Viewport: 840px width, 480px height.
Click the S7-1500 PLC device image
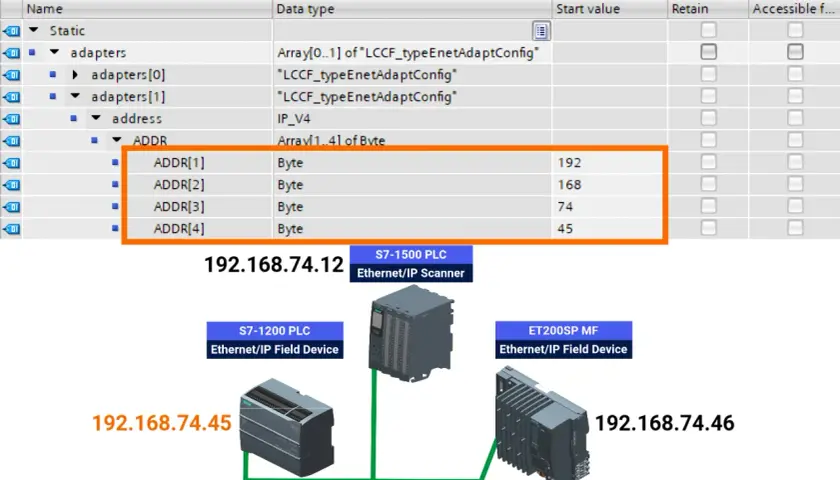(x=411, y=333)
